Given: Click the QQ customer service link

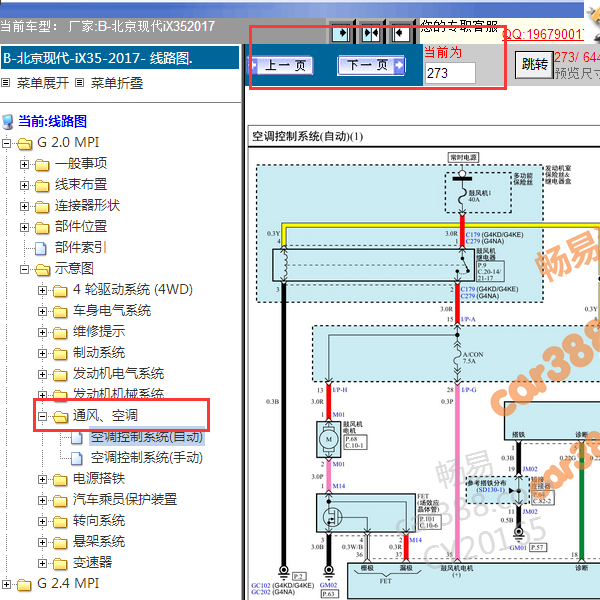Looking at the screenshot, I should point(543,34).
